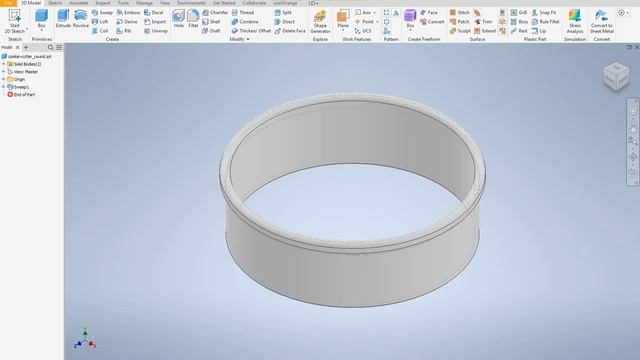Select the Emboss tool
The height and width of the screenshot is (360, 640).
pos(128,13)
